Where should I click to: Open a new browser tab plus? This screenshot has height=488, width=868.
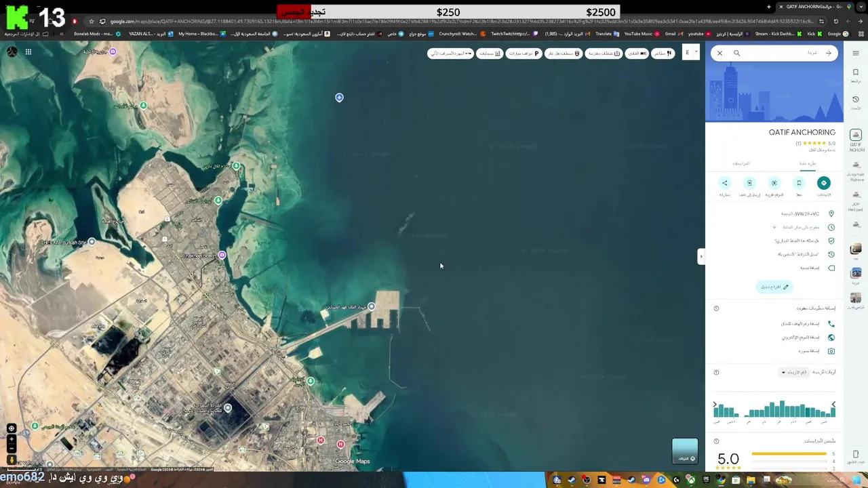[x=769, y=7]
